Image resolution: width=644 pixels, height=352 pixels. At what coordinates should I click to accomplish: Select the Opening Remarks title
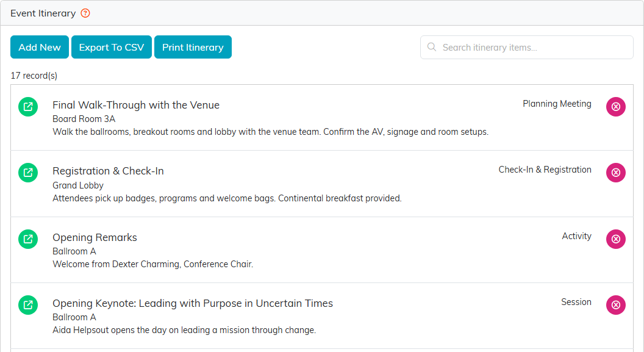pos(95,237)
